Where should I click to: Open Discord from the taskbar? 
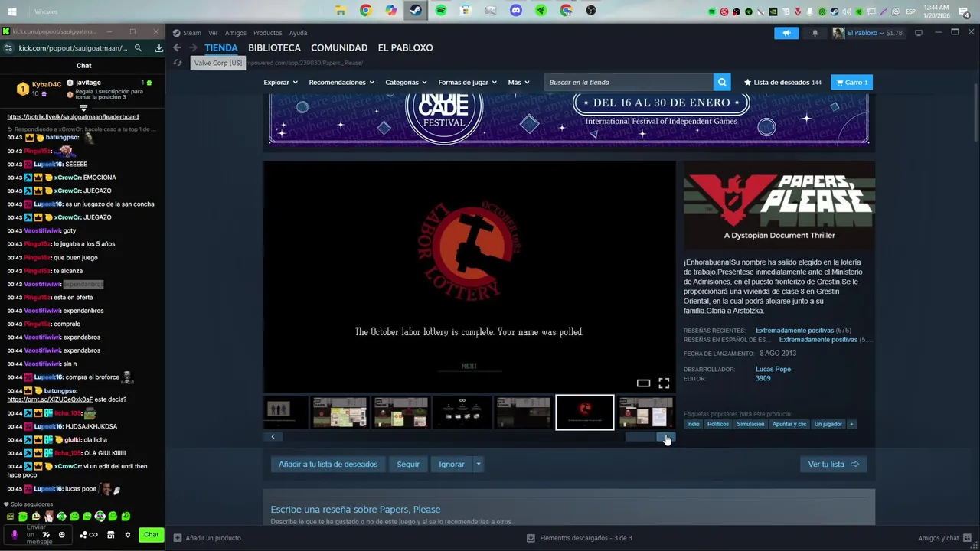click(516, 11)
